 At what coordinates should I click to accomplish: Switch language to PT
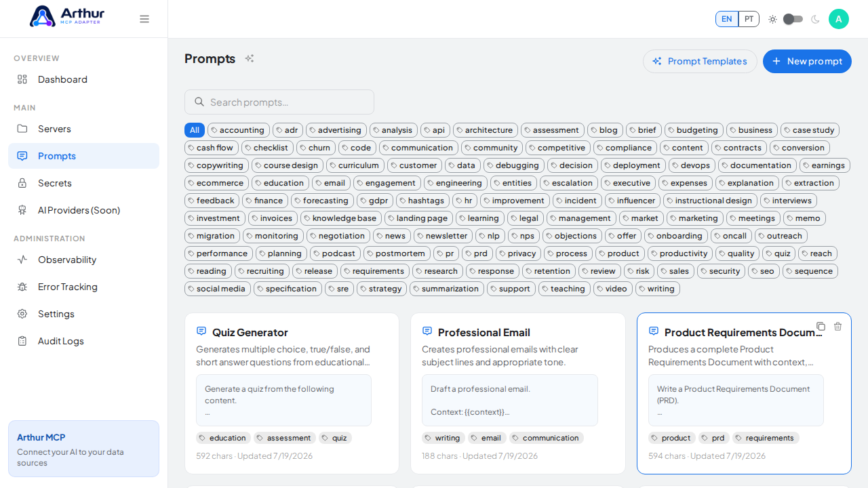749,19
